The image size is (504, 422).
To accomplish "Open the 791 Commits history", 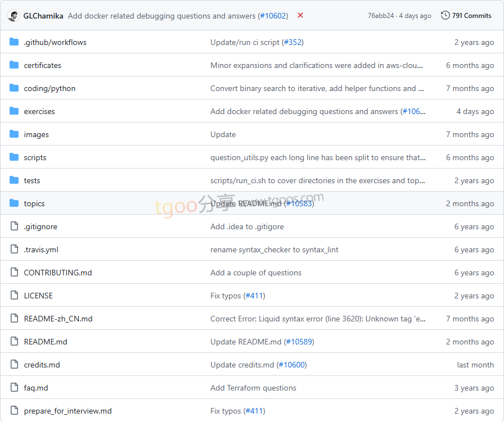I will pyautogui.click(x=466, y=16).
